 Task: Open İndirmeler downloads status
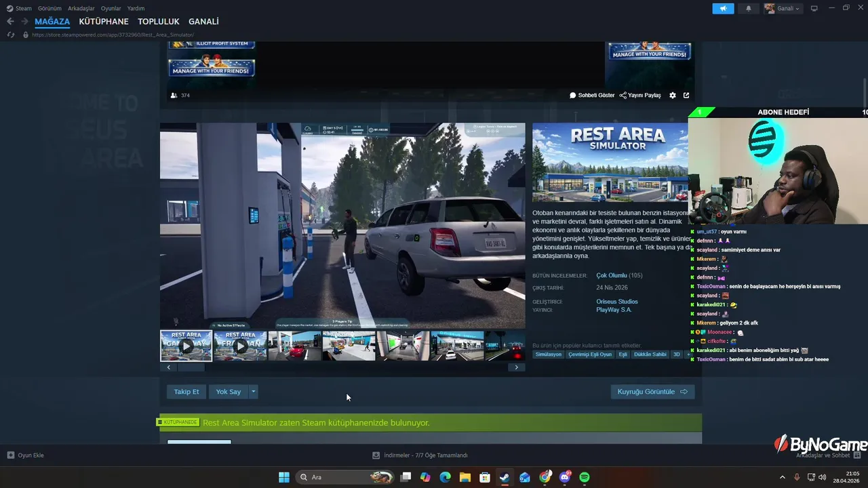click(x=420, y=455)
